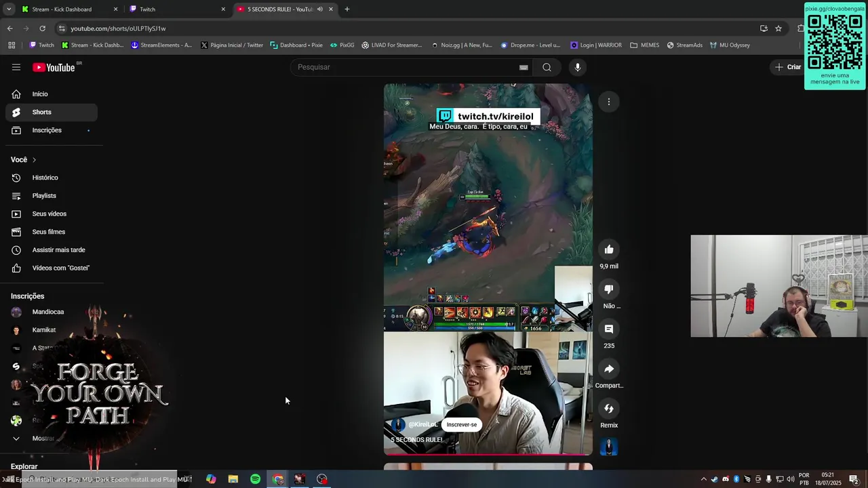Image resolution: width=868 pixels, height=488 pixels.
Task: Open the Dashboard • Pixie bookmark
Action: click(x=296, y=45)
